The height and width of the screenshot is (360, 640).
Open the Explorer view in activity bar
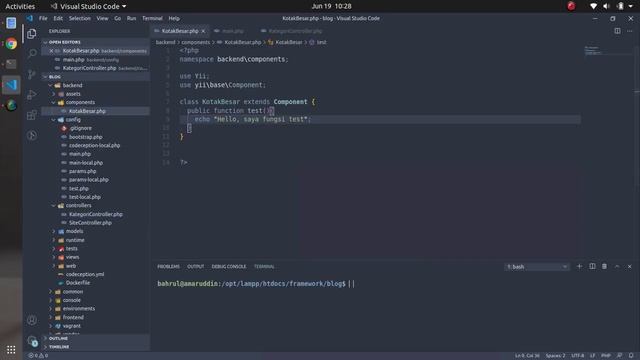(31, 34)
